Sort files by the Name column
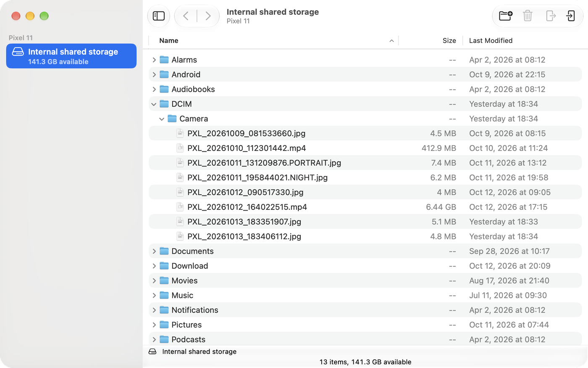 (x=169, y=40)
